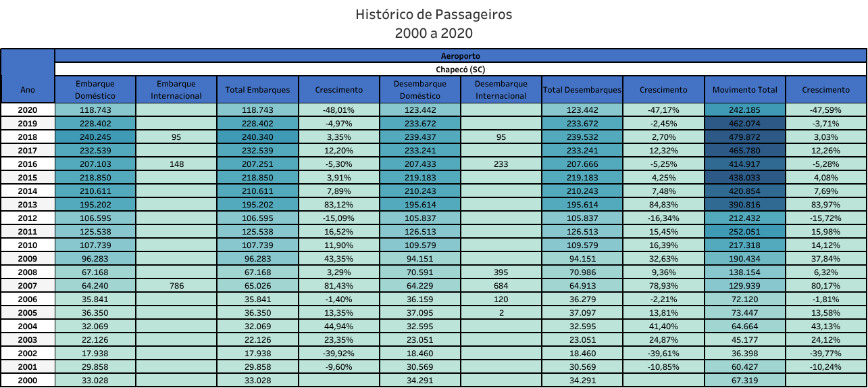Select the 786 international boarding cell
Screen dimensions: 868x388
coord(176,286)
